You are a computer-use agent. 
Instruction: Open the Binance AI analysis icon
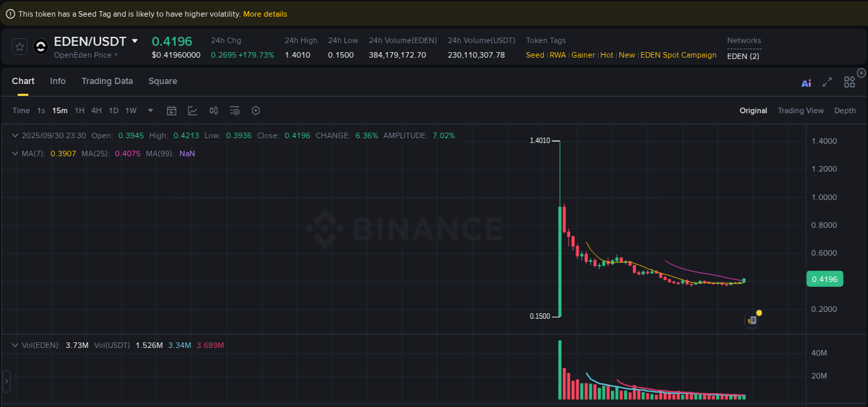point(806,82)
